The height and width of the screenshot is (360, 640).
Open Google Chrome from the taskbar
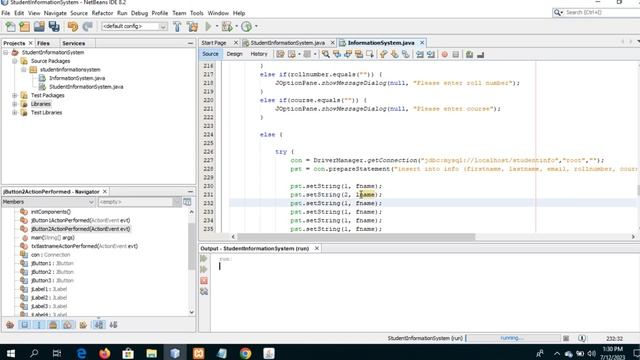click(245, 353)
